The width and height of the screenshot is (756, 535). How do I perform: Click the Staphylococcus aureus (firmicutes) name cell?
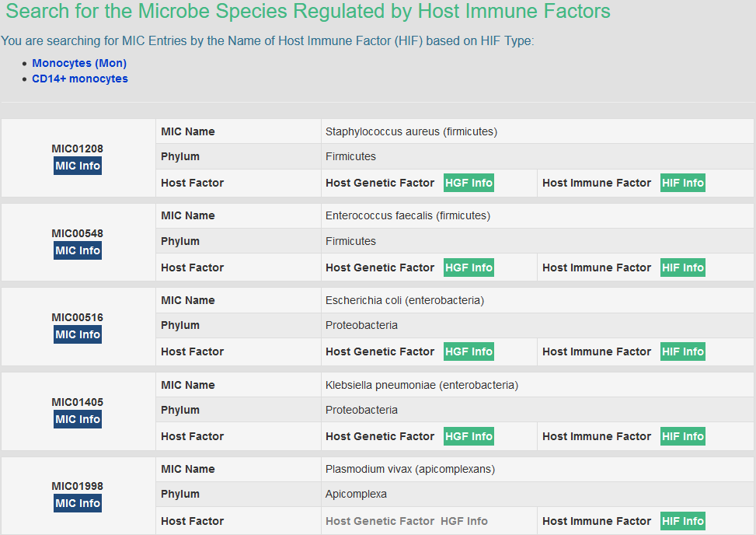411,131
